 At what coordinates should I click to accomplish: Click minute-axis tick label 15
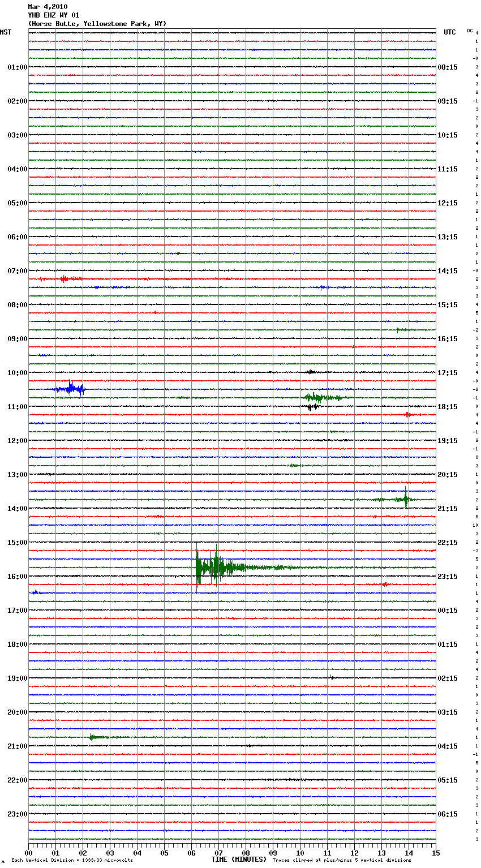(436, 853)
